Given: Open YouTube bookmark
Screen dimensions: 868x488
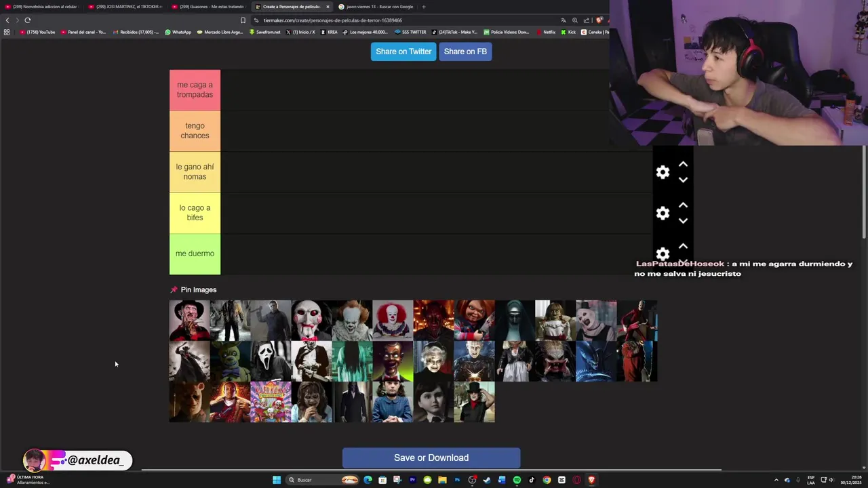Looking at the screenshot, I should [37, 32].
